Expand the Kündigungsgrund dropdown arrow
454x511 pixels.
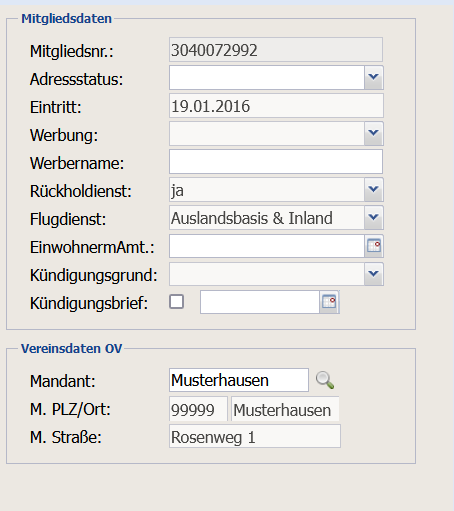[373, 274]
